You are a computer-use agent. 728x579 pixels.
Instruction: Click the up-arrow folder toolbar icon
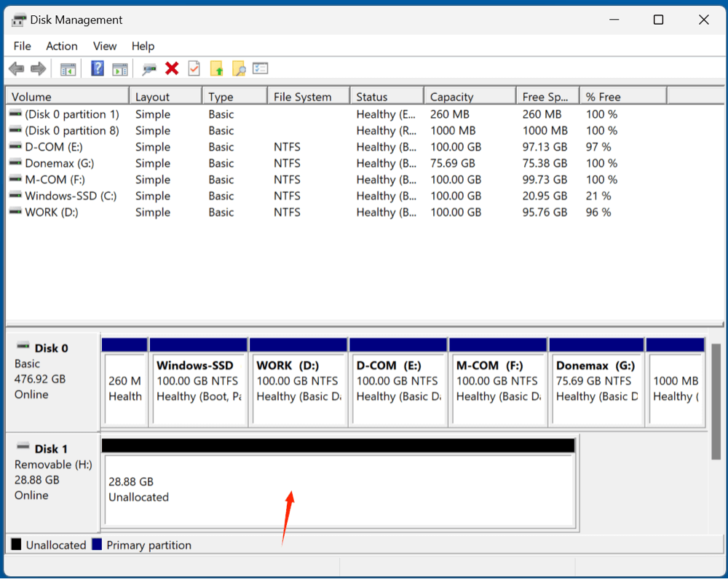(x=215, y=68)
